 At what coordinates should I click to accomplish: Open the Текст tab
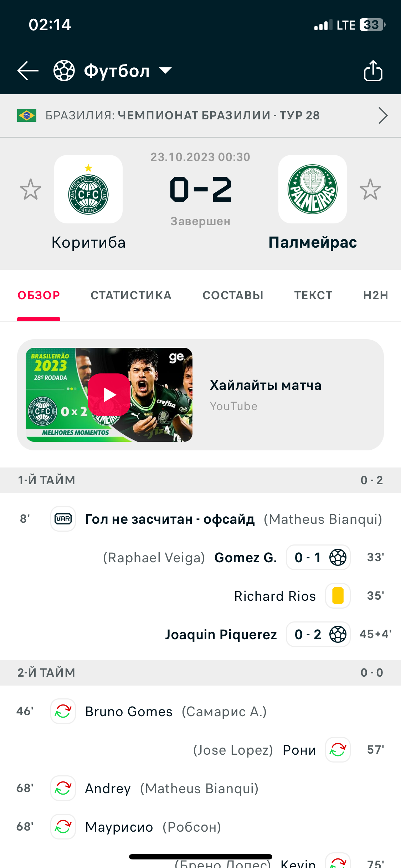click(313, 295)
